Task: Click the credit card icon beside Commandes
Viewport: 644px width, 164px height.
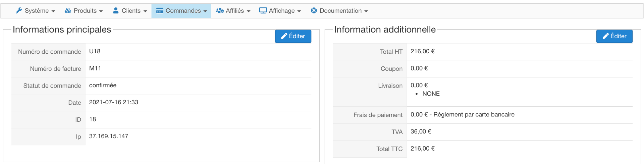Action: tap(160, 11)
